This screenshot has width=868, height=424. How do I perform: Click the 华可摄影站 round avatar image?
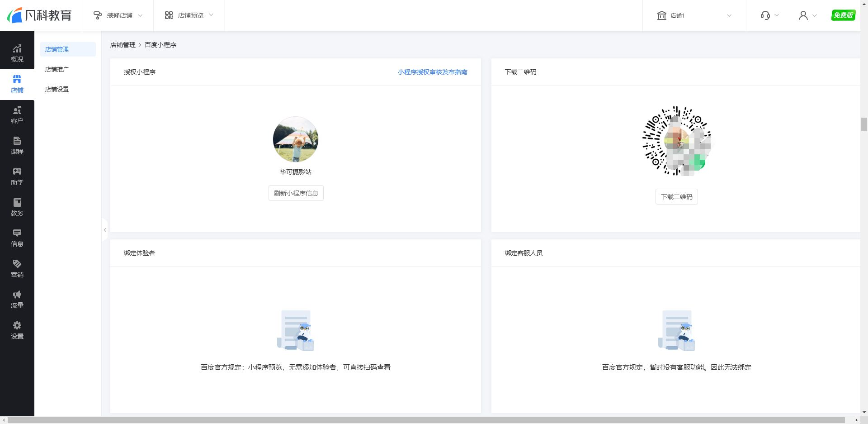(296, 139)
